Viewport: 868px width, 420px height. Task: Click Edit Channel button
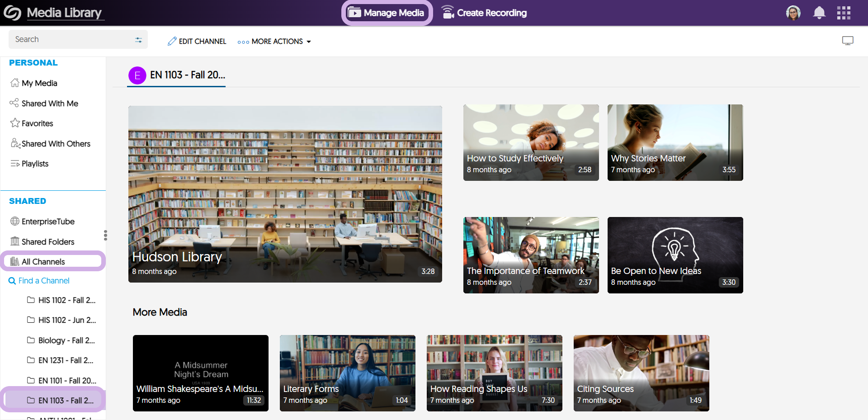tap(197, 41)
